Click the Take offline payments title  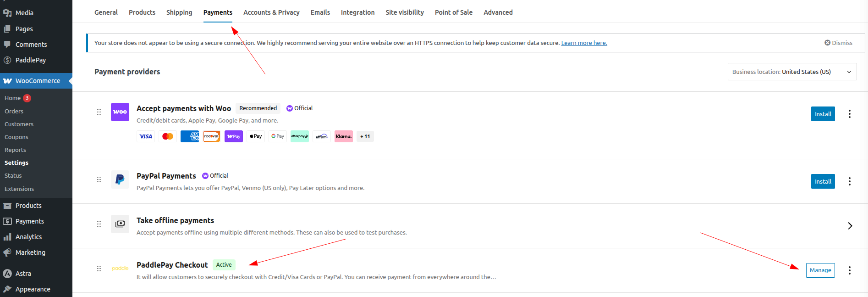click(175, 220)
